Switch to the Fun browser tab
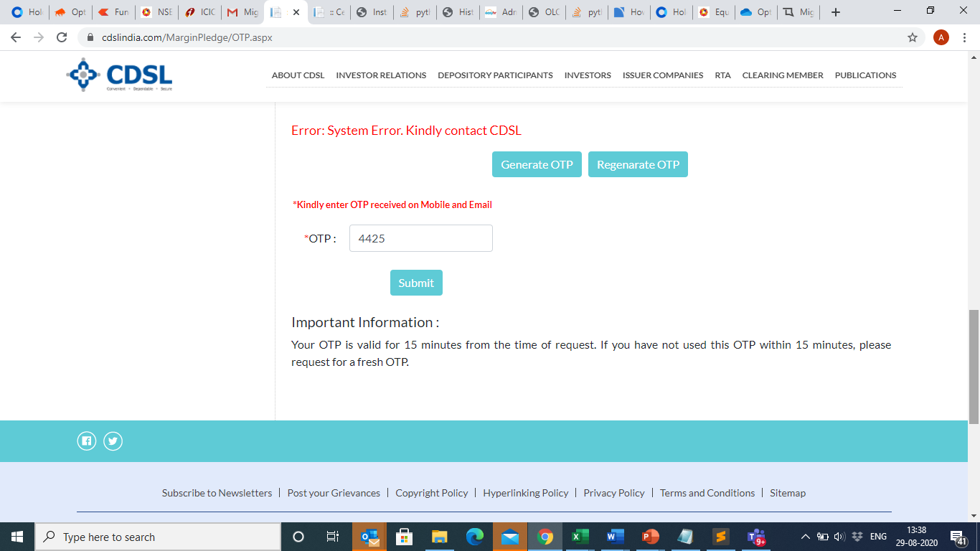 click(x=113, y=12)
